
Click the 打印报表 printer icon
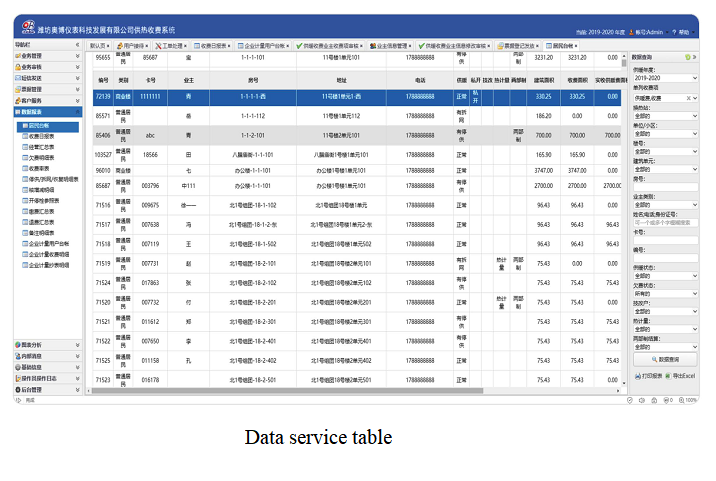point(637,376)
